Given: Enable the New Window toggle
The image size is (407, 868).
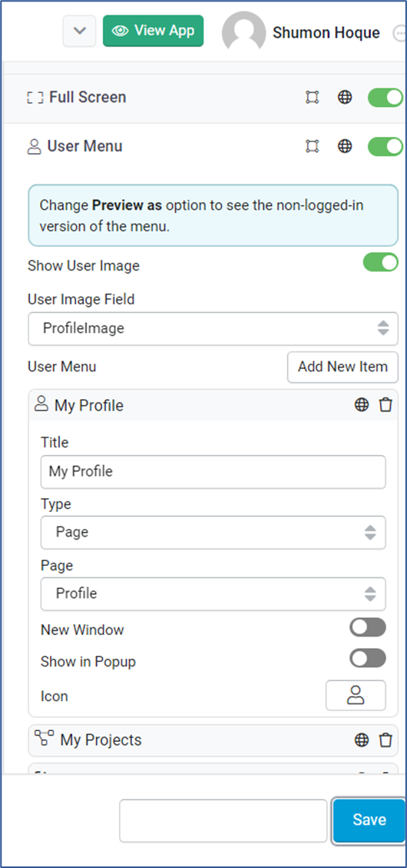Looking at the screenshot, I should 368,628.
